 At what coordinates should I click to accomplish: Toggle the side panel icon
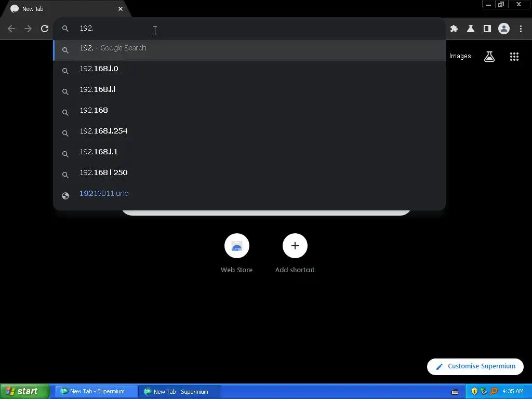487,29
